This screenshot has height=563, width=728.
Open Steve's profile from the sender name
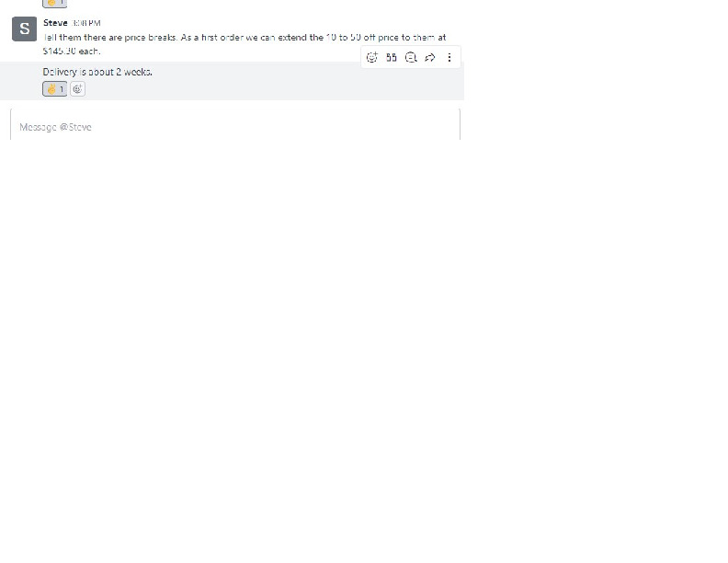coord(55,23)
